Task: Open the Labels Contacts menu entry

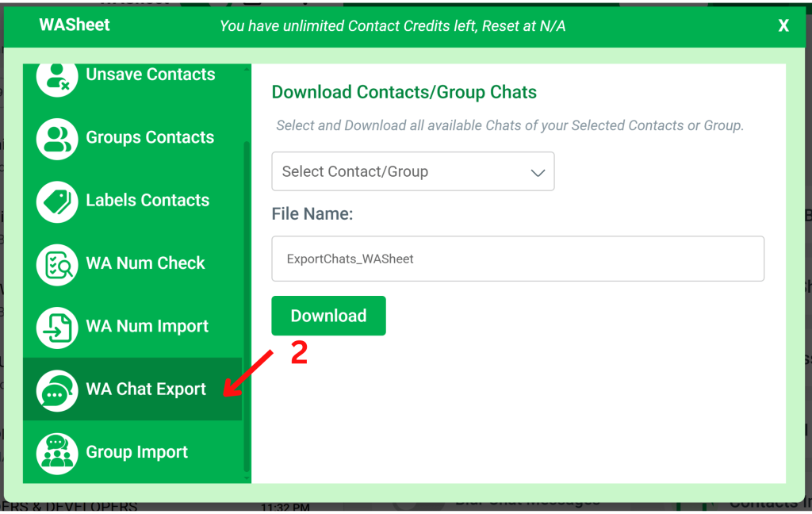Action: tap(132, 201)
